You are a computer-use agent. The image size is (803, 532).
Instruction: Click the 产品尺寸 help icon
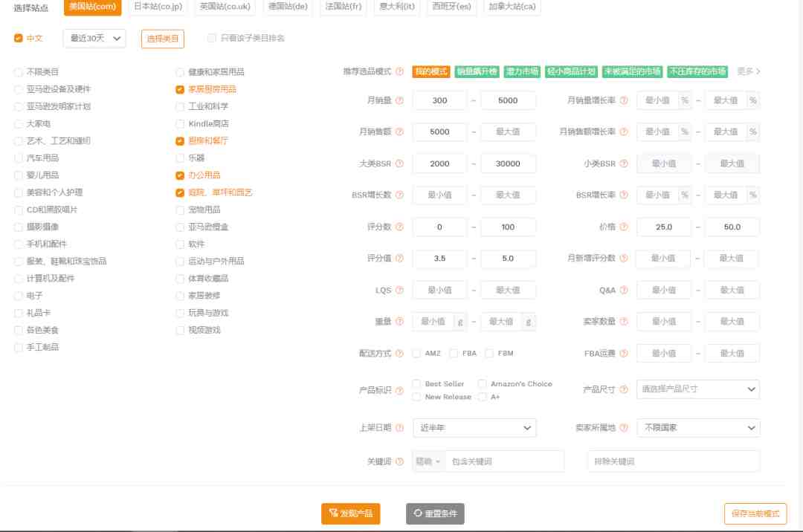[x=624, y=390]
